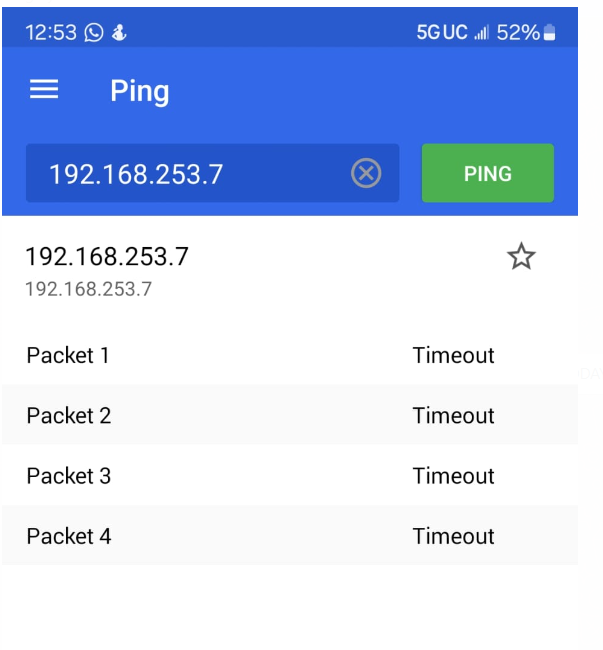Select the Packet 1 result row
Viewport: 603px width, 650px height.
point(290,355)
